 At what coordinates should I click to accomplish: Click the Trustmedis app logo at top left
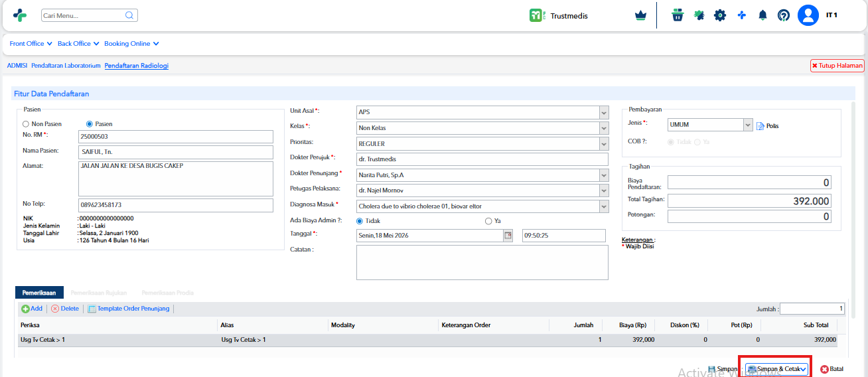click(x=20, y=15)
